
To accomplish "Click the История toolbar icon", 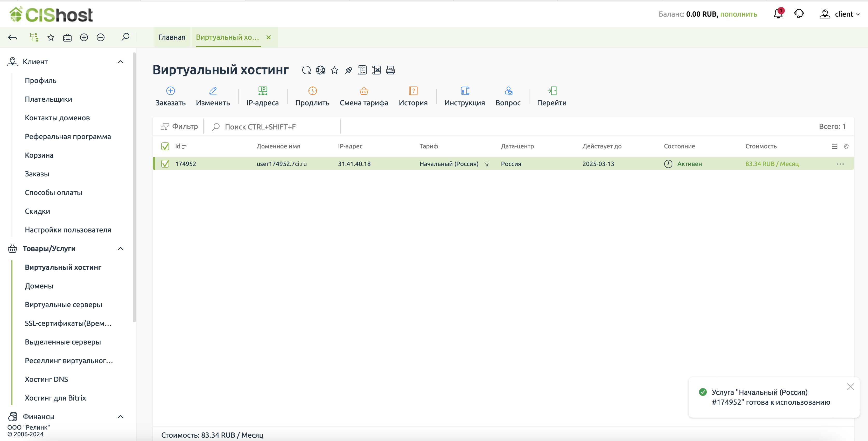I will pyautogui.click(x=413, y=91).
